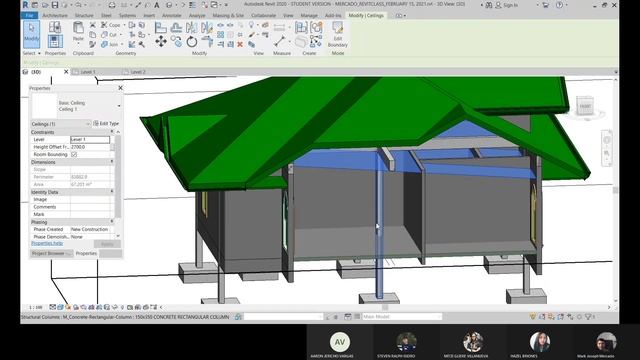Collapse the Identity Data section
The height and width of the screenshot is (360, 640).
(112, 191)
